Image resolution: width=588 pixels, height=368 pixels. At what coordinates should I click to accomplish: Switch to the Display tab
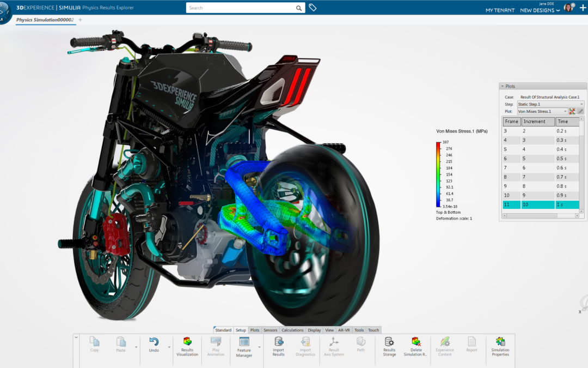point(314,330)
